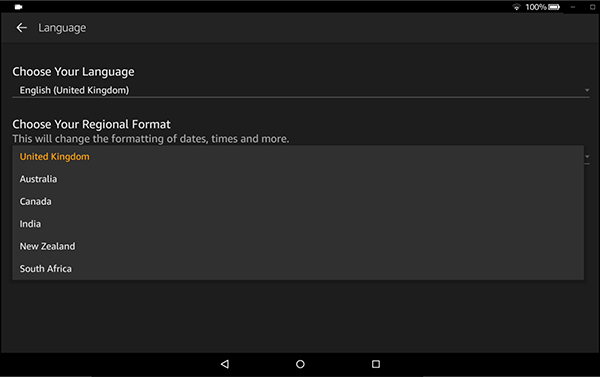Choose New Zealand regional format
Viewport: 600px width, 377px height.
point(298,246)
